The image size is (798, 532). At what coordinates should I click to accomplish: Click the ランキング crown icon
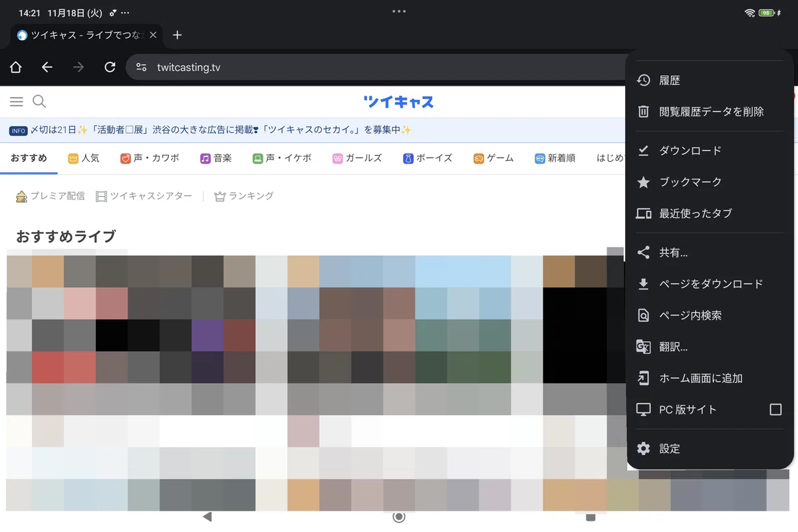tap(220, 196)
